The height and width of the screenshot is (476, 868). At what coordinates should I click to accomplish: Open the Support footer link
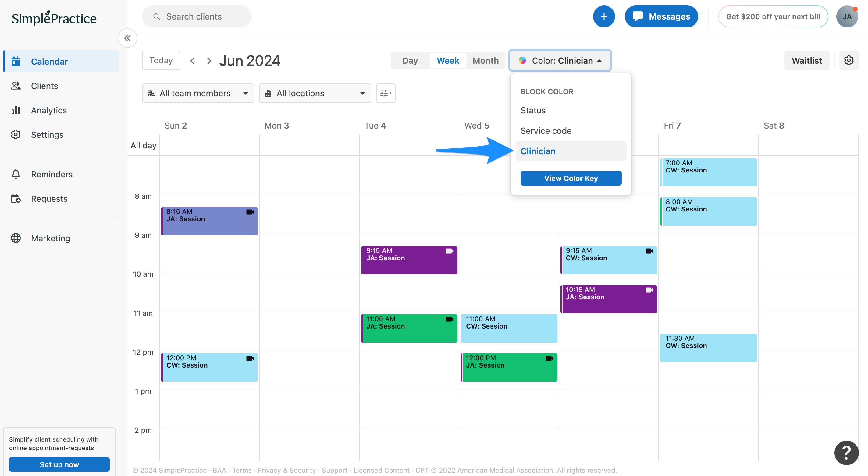click(334, 470)
